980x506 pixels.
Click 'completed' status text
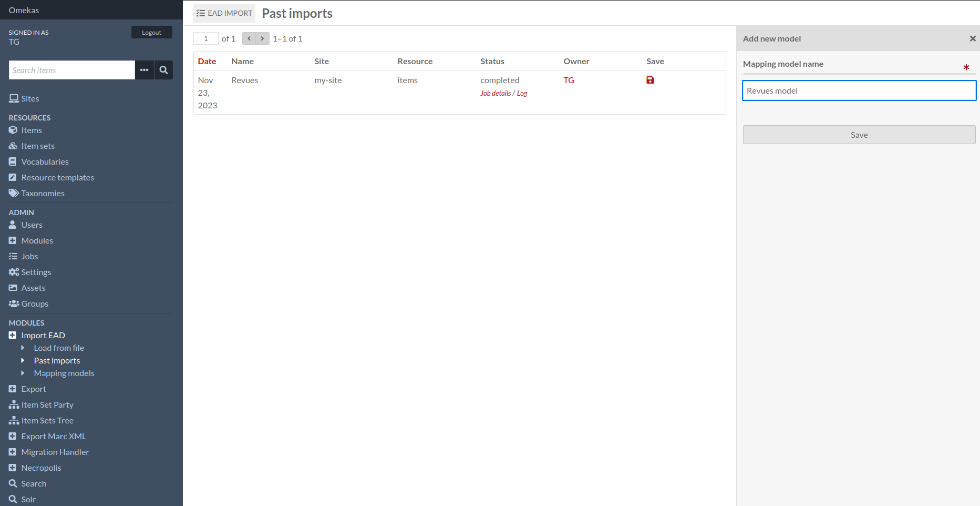(500, 80)
